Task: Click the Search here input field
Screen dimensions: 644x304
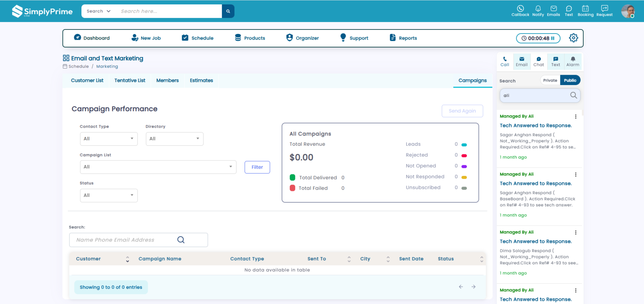Action: click(170, 11)
